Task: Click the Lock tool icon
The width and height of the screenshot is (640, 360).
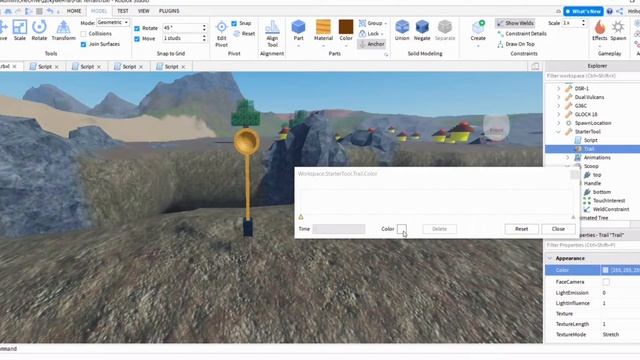Action: click(362, 33)
